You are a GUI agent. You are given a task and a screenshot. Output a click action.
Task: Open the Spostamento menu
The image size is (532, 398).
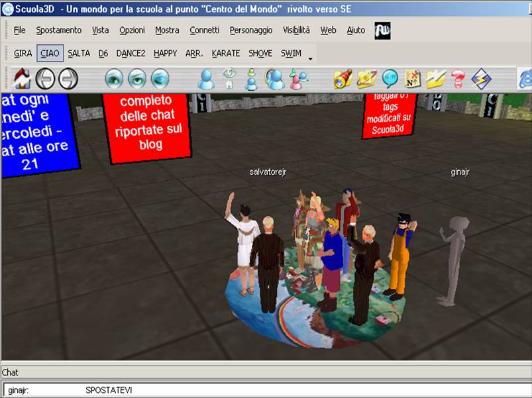pyautogui.click(x=59, y=30)
